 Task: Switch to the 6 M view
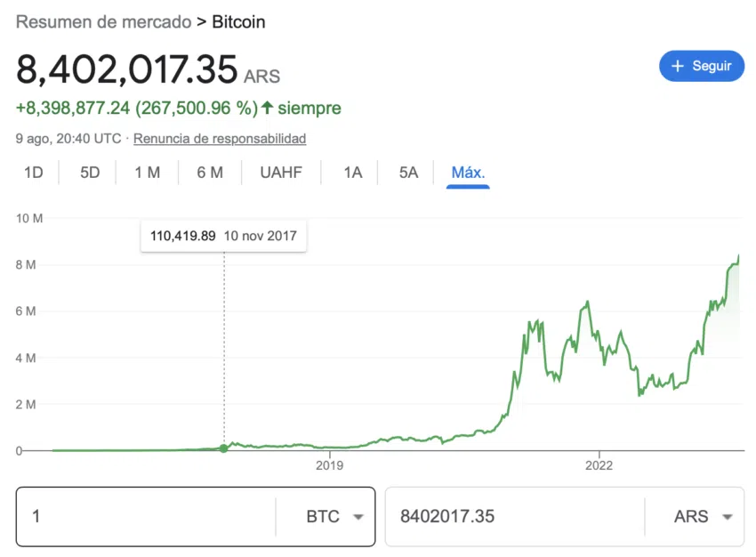pyautogui.click(x=210, y=173)
